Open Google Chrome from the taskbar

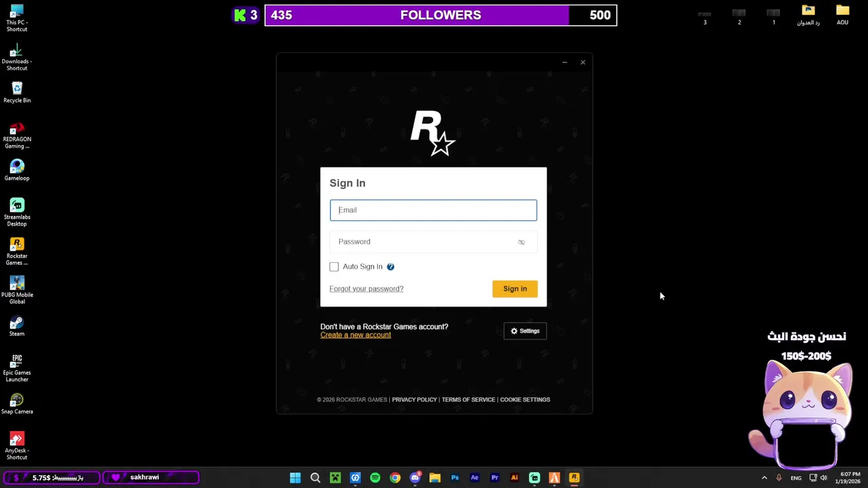(x=395, y=478)
